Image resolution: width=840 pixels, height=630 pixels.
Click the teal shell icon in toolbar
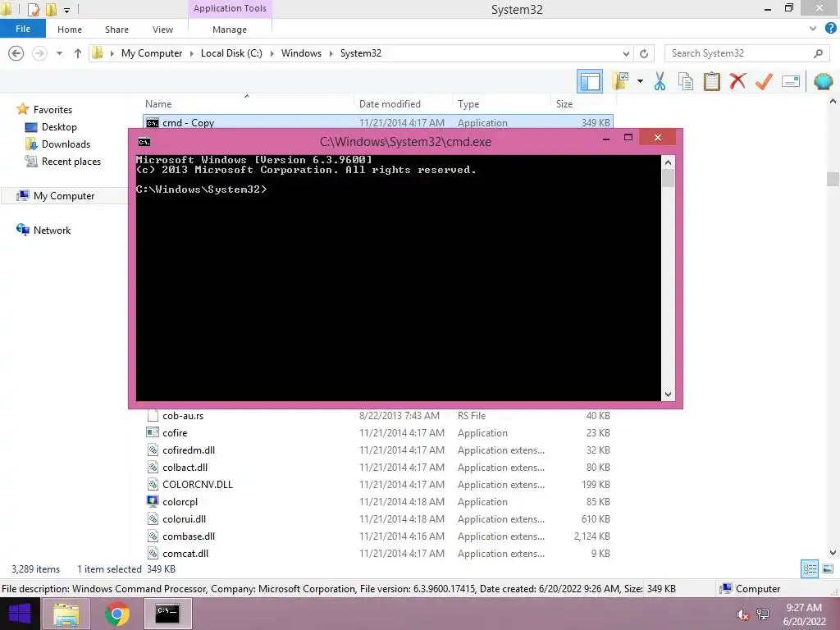[823, 81]
